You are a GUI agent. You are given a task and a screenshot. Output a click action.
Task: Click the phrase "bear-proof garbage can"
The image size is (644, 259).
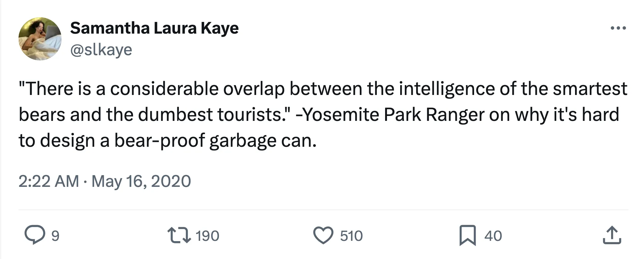coord(215,141)
